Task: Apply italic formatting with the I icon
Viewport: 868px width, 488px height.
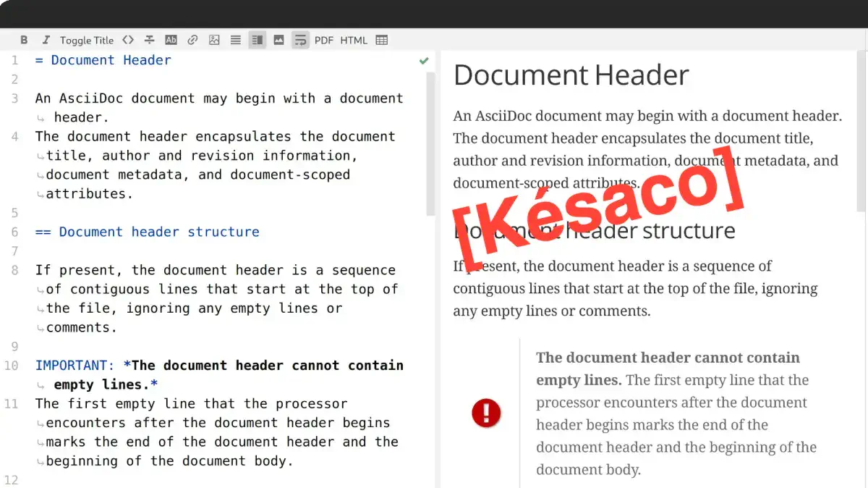Action: click(x=45, y=40)
